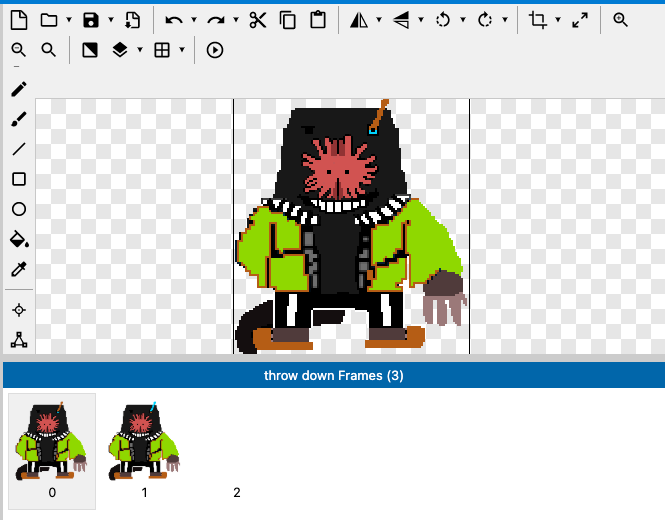Open the undo history dropdown arrow
Viewport: 665px width, 520px height.
pos(194,20)
